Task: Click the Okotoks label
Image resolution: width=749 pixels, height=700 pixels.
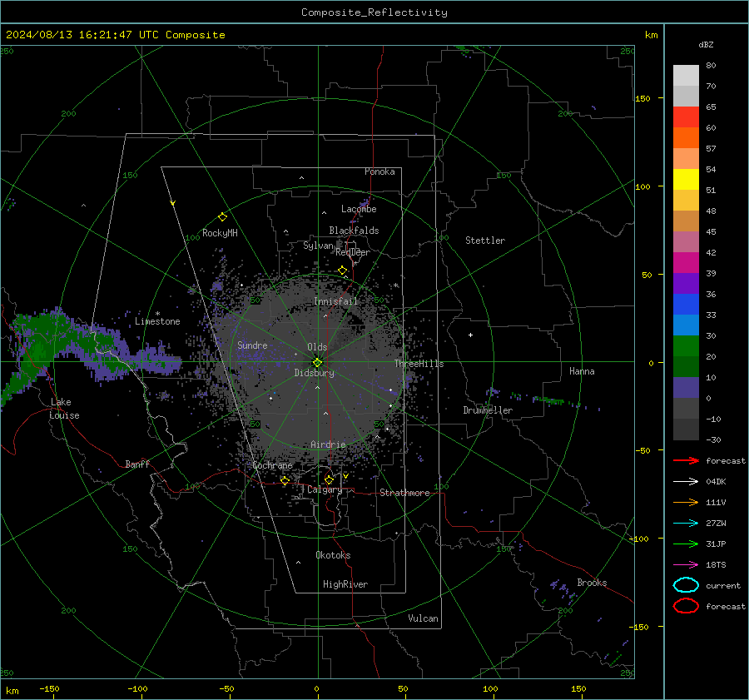Action: 333,555
